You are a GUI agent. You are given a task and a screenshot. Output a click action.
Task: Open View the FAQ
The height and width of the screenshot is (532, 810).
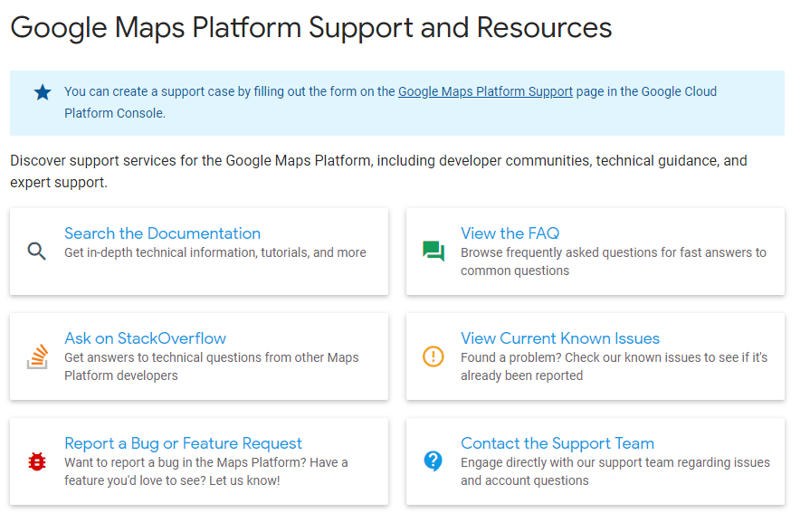(510, 233)
